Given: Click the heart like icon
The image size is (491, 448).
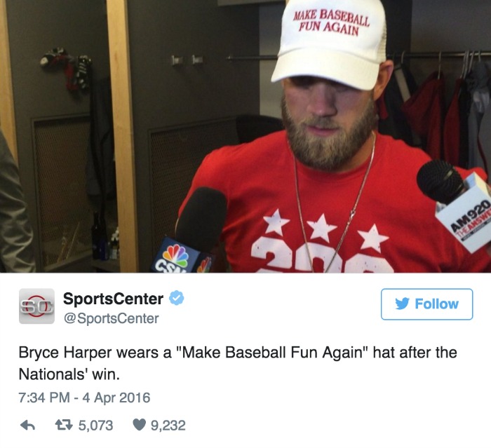Looking at the screenshot, I should 139,425.
